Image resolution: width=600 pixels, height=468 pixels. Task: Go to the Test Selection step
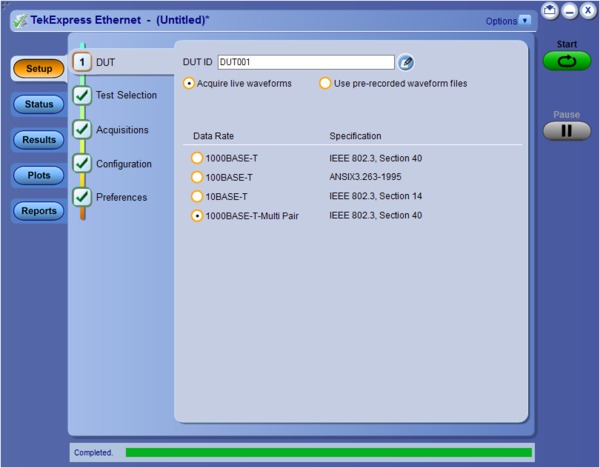tap(126, 95)
